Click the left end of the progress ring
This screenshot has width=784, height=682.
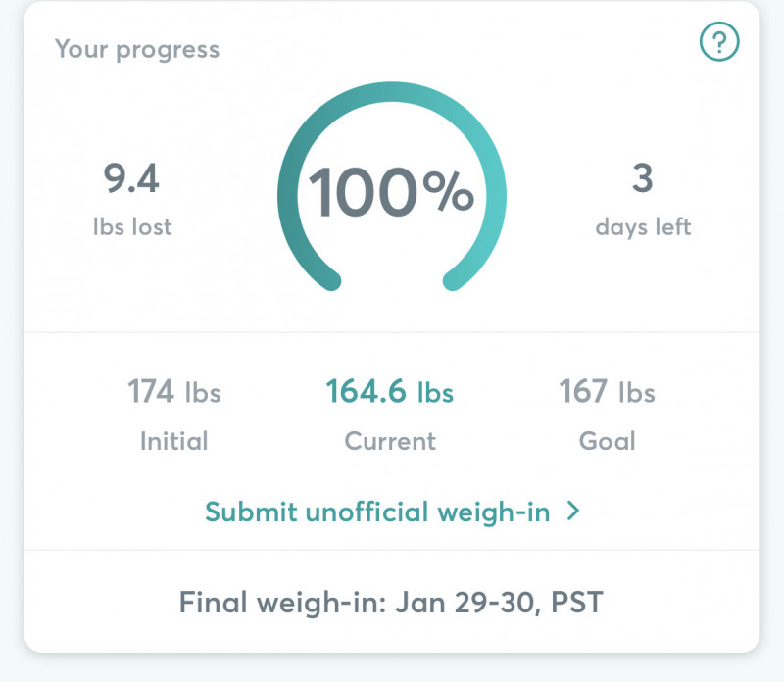pos(330,281)
